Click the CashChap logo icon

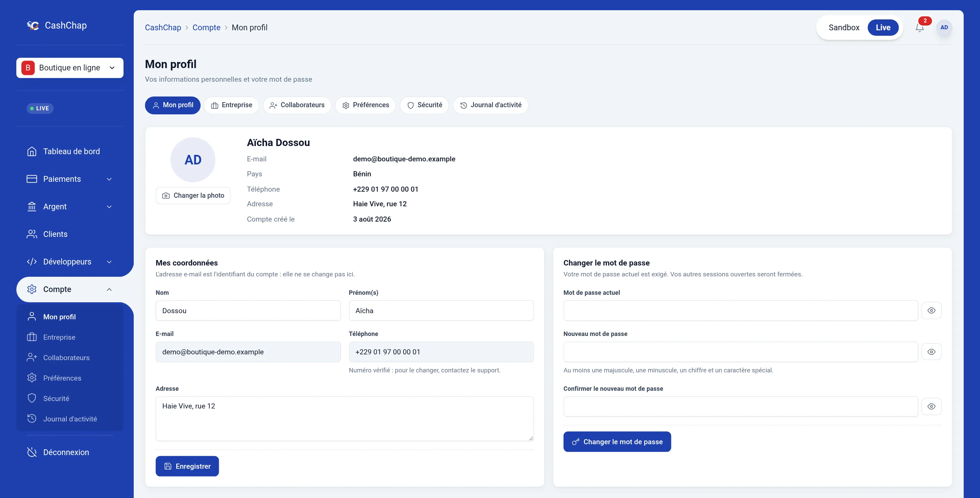tap(33, 26)
